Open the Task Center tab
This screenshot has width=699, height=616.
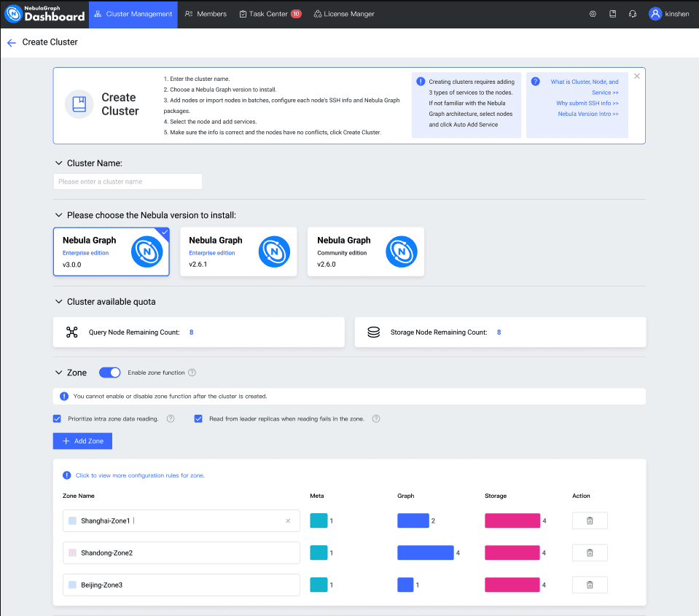(270, 15)
